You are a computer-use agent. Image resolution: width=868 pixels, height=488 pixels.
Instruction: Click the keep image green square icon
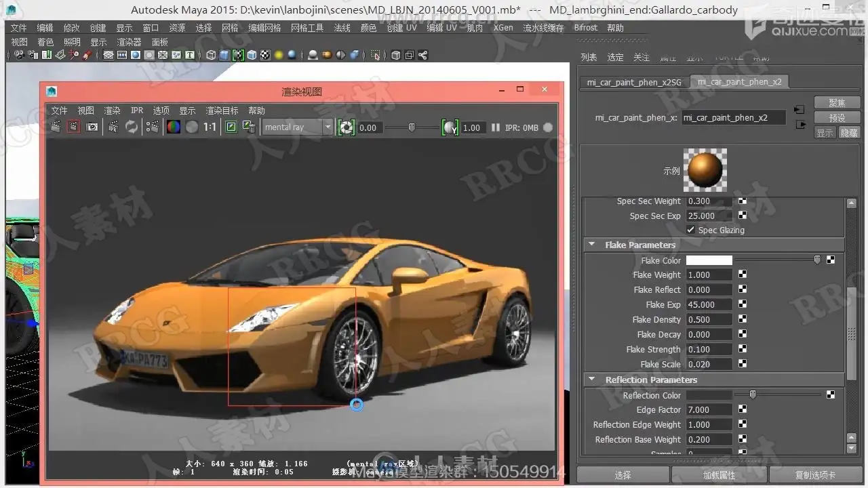[x=231, y=127]
